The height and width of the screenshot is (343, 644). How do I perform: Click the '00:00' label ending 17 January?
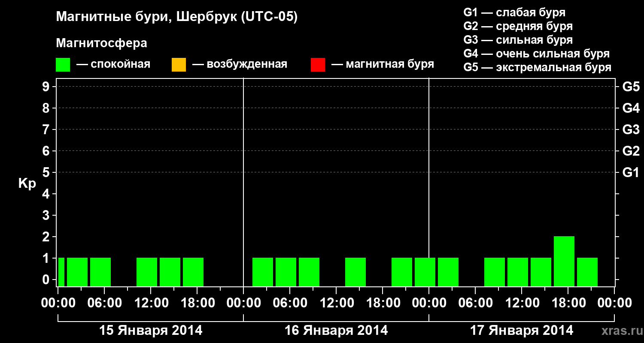click(x=614, y=303)
